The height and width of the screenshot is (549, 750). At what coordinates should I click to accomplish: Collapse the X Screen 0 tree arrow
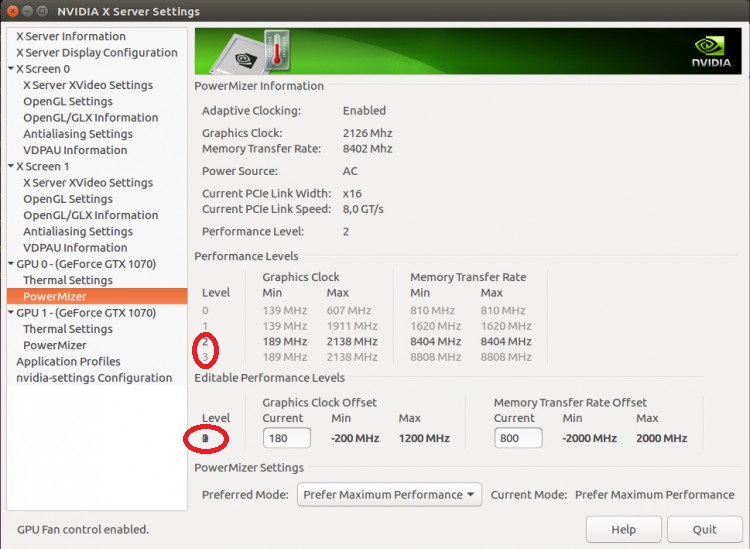tap(11, 68)
